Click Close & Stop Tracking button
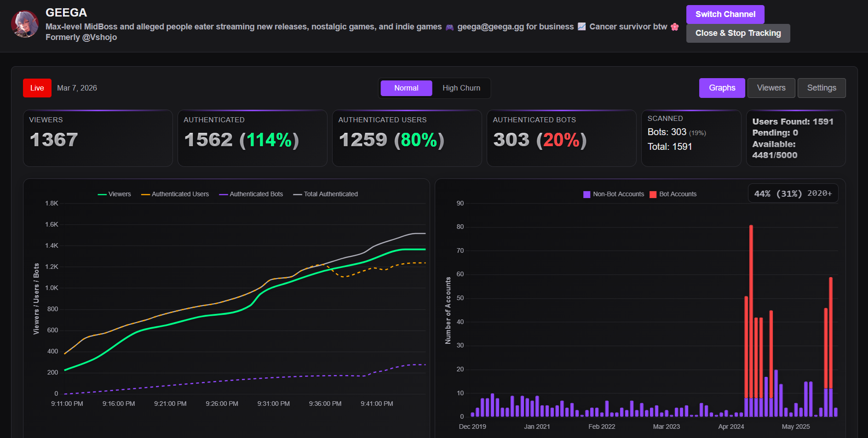 (x=738, y=33)
